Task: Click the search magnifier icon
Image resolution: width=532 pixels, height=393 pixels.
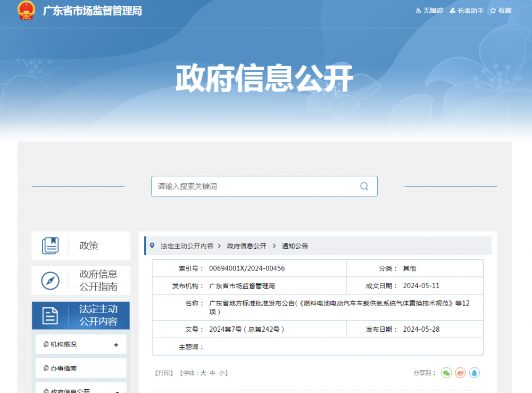Action: point(364,186)
